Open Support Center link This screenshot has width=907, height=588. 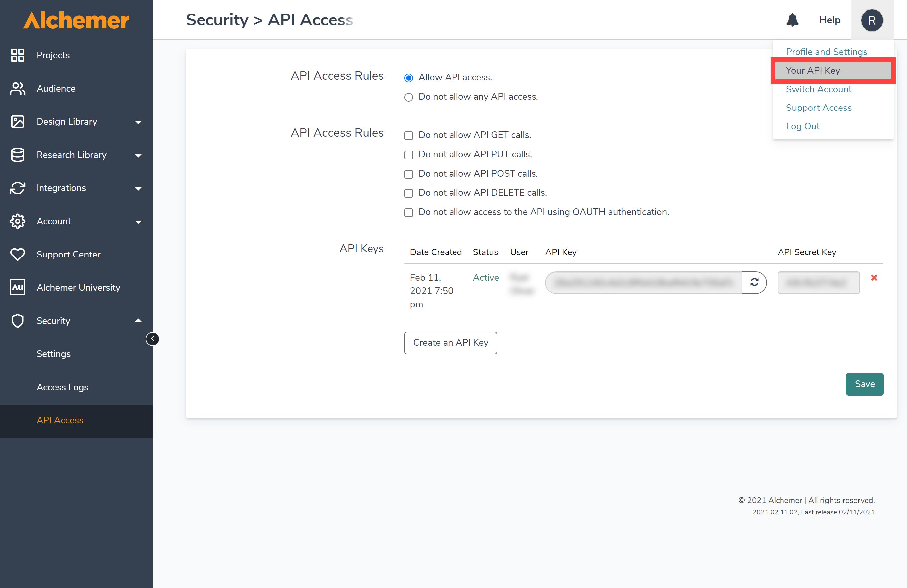pyautogui.click(x=68, y=255)
